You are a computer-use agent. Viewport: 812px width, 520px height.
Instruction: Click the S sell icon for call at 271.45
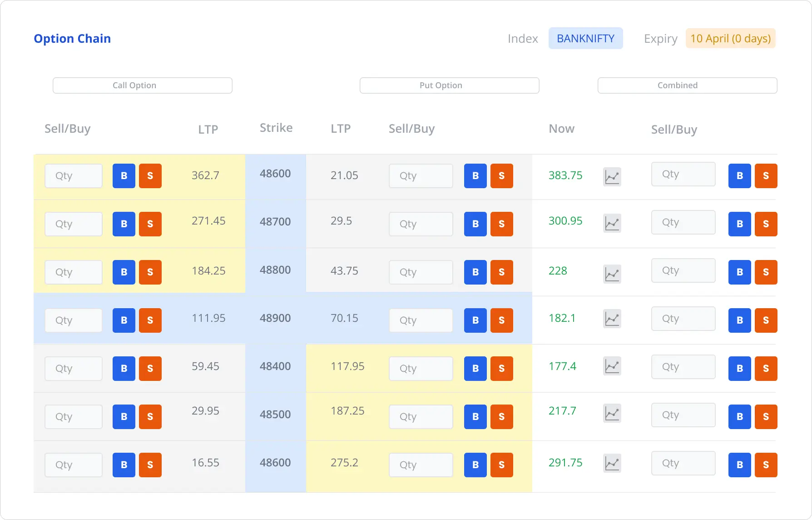click(x=150, y=224)
